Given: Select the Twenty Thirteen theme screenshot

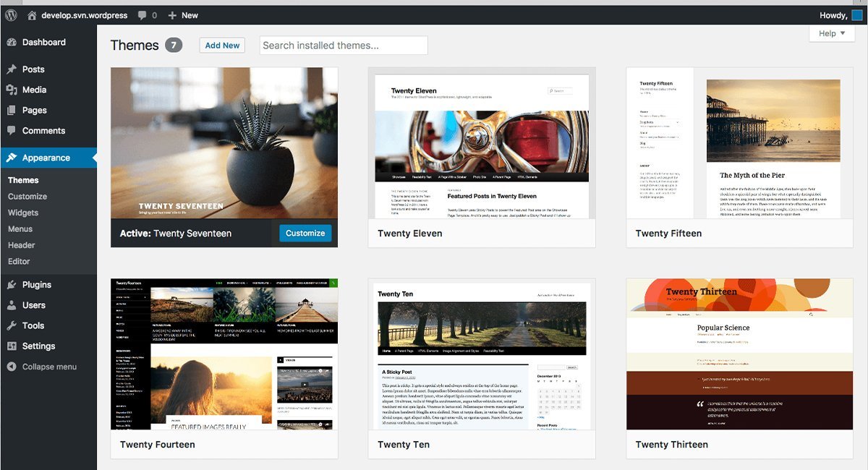Looking at the screenshot, I should [739, 354].
